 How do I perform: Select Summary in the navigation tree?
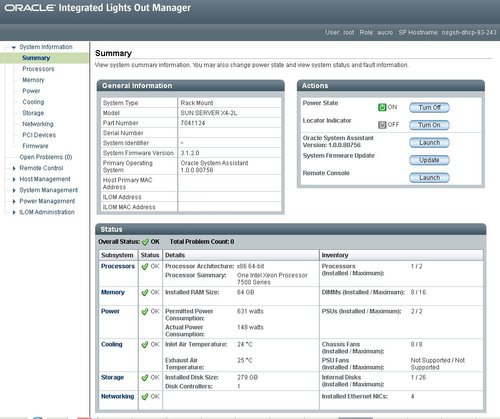pos(36,58)
